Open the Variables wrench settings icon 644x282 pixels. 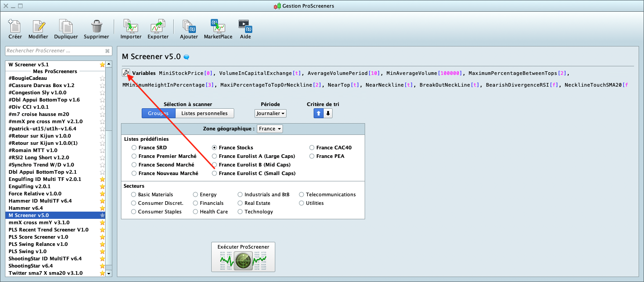[126, 73]
